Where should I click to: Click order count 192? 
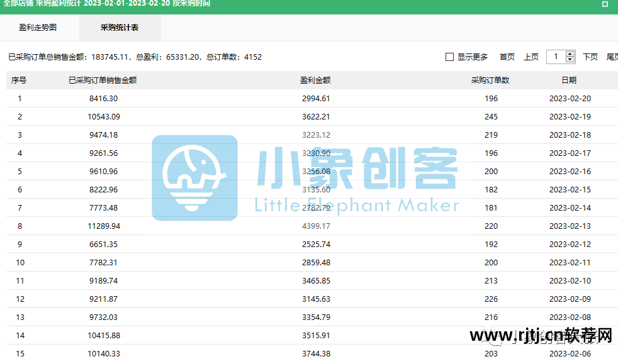tap(491, 245)
